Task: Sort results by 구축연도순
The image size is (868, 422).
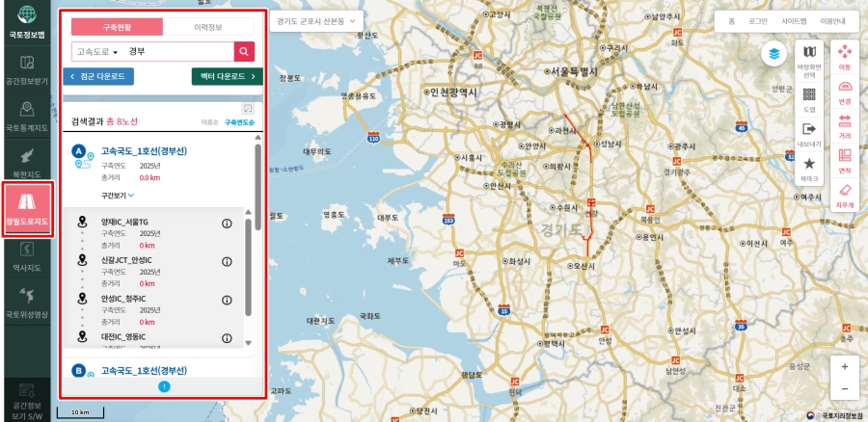Action: 240,122
